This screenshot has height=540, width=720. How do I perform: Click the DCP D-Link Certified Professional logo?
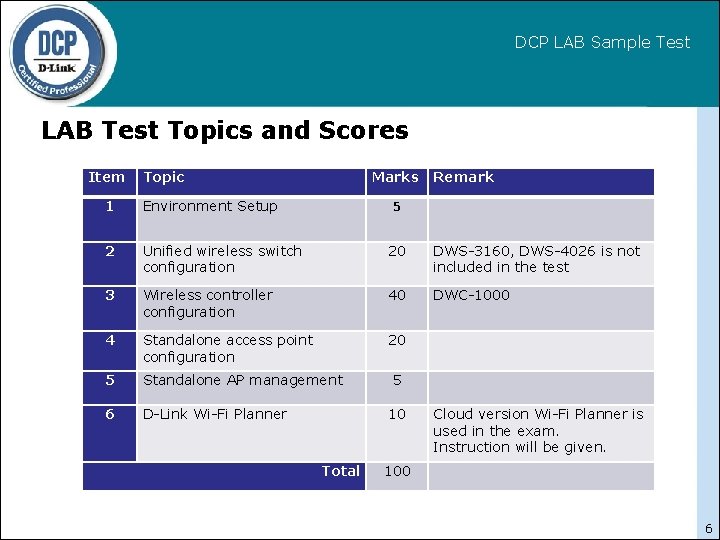58,52
